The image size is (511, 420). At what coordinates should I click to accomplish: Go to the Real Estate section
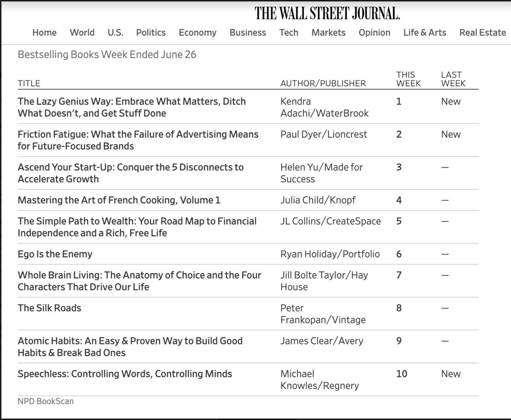click(482, 33)
